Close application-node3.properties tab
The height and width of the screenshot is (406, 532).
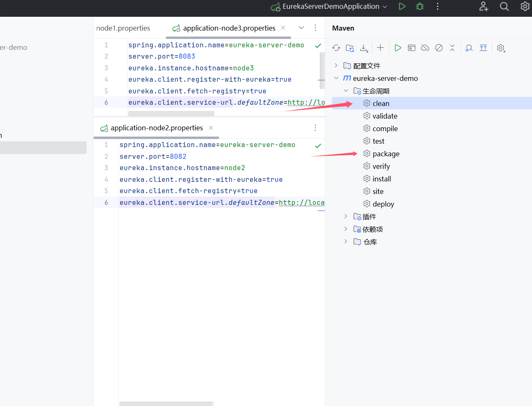click(x=283, y=28)
